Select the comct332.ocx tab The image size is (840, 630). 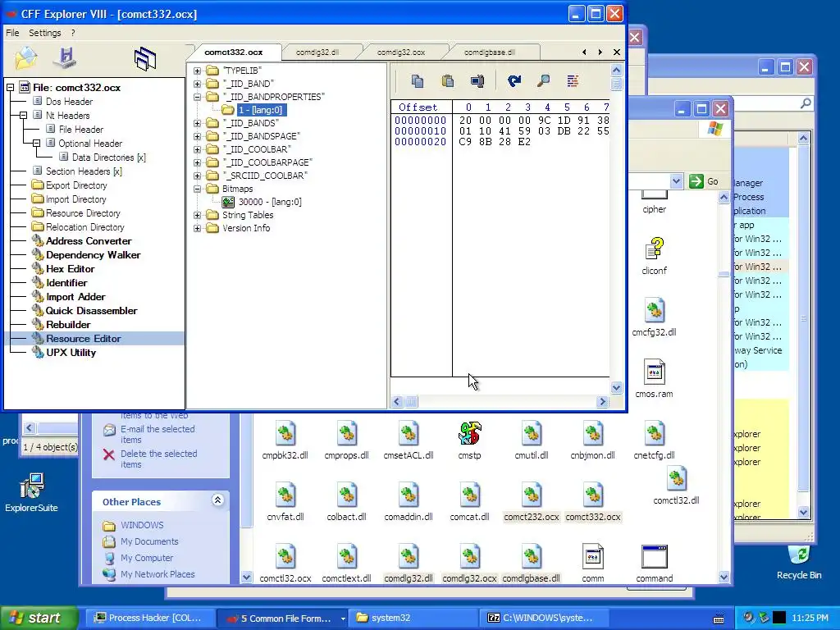click(234, 52)
